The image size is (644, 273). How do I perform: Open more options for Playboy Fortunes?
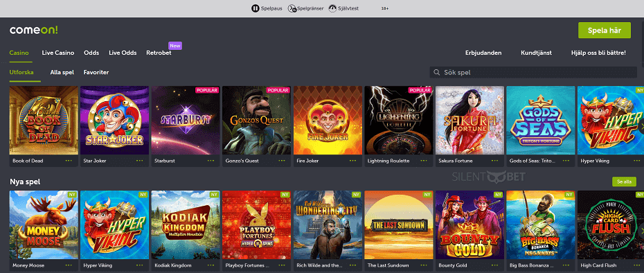pos(282,265)
